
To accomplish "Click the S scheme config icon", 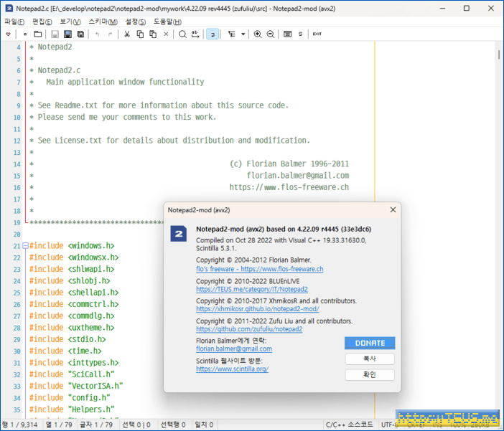I will [x=300, y=34].
